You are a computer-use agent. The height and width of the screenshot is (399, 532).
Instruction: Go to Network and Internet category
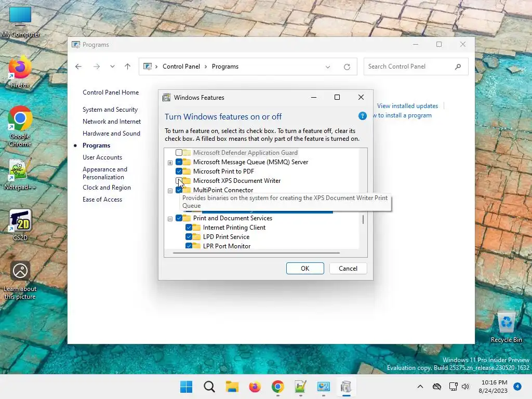pos(112,122)
